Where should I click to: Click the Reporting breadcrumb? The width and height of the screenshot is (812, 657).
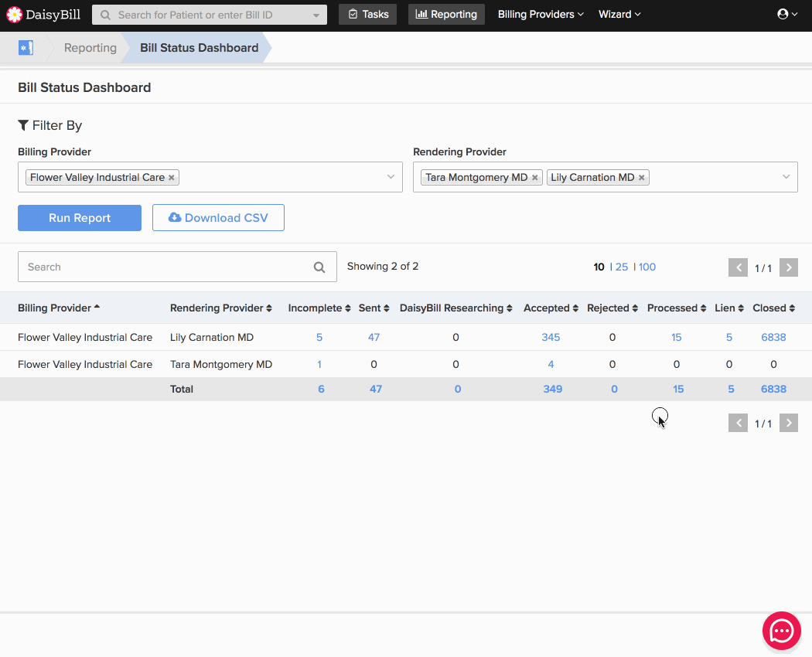click(x=90, y=48)
